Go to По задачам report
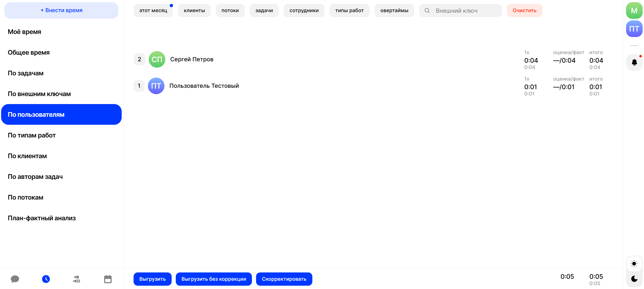The width and height of the screenshot is (644, 289). (26, 73)
